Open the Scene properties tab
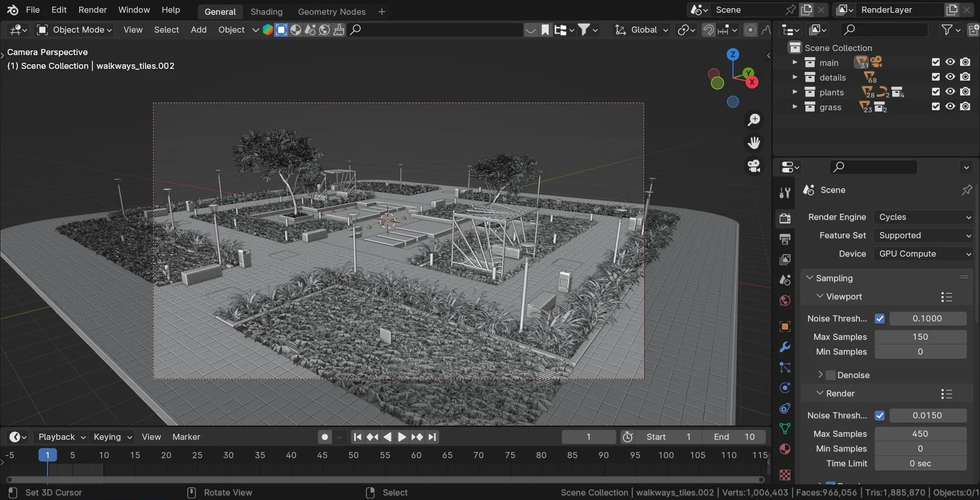The image size is (980, 500). tap(785, 280)
